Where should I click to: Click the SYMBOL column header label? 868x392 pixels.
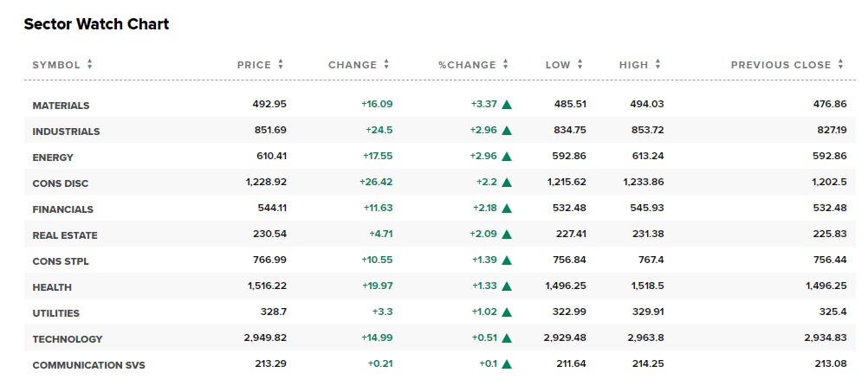[56, 65]
